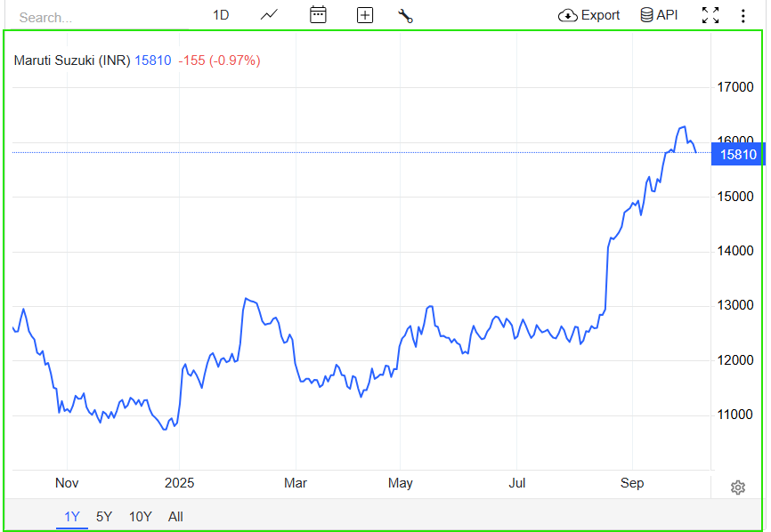Open the 1D interval dropdown
This screenshot has width=771, height=532.
click(x=221, y=15)
